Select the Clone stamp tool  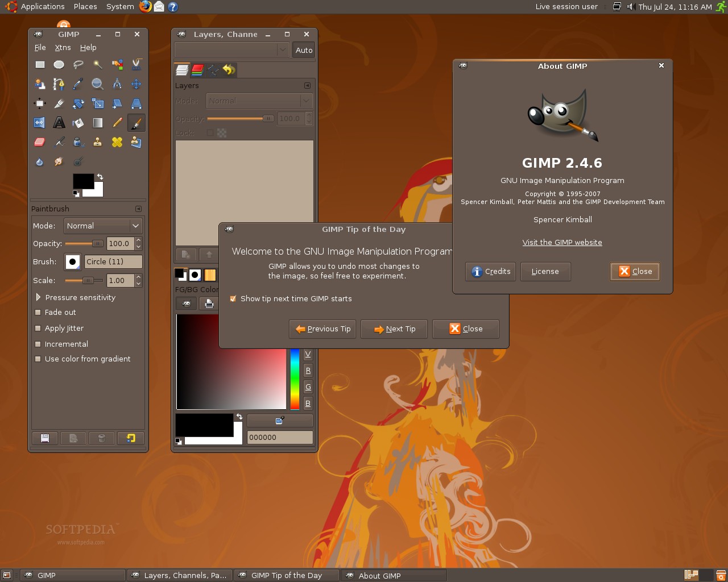[x=98, y=142]
